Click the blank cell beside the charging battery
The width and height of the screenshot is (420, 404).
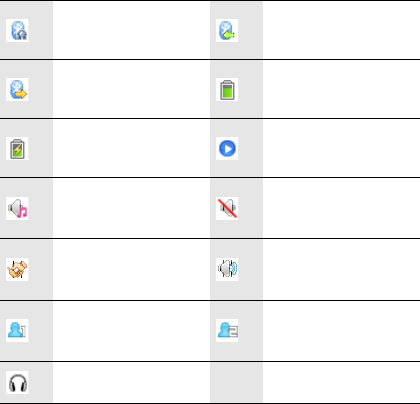point(131,148)
